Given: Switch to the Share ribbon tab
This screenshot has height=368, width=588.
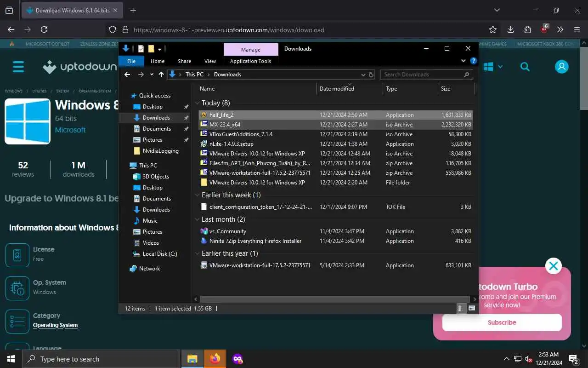Looking at the screenshot, I should click(x=184, y=61).
